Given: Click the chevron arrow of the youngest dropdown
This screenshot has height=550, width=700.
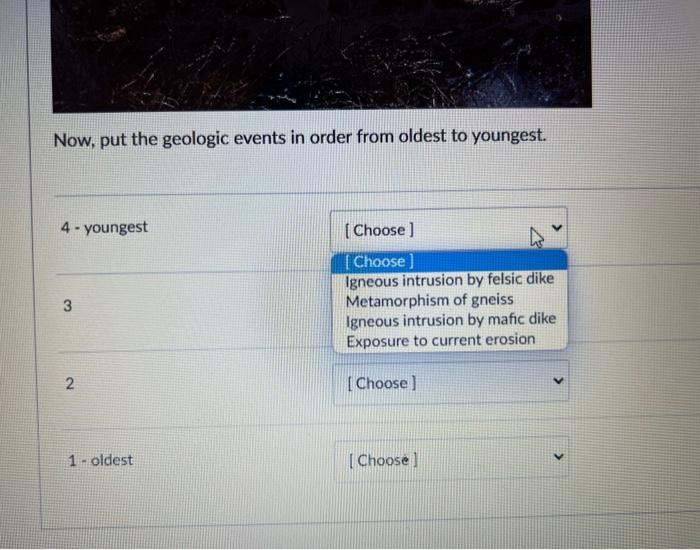Looking at the screenshot, I should 557,228.
